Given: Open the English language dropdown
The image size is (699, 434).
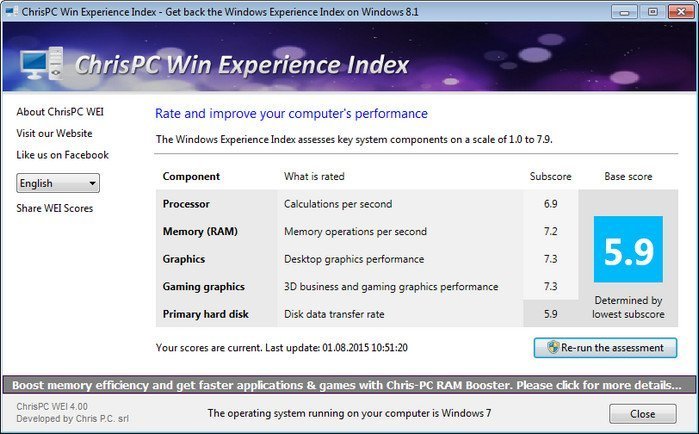Looking at the screenshot, I should point(58,183).
